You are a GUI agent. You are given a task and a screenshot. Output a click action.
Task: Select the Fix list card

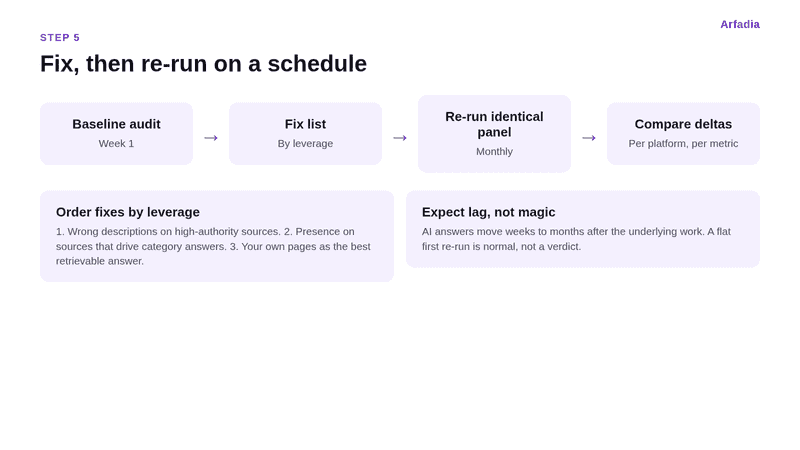pyautogui.click(x=306, y=134)
